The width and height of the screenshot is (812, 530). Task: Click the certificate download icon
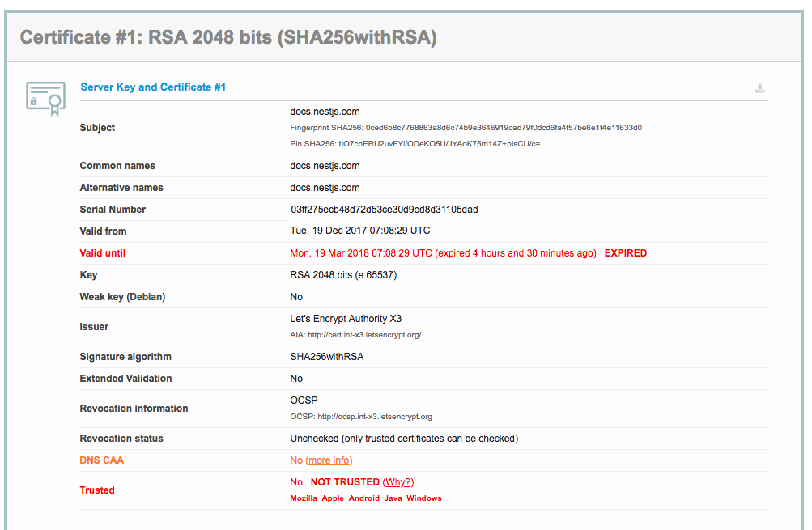[x=759, y=88]
